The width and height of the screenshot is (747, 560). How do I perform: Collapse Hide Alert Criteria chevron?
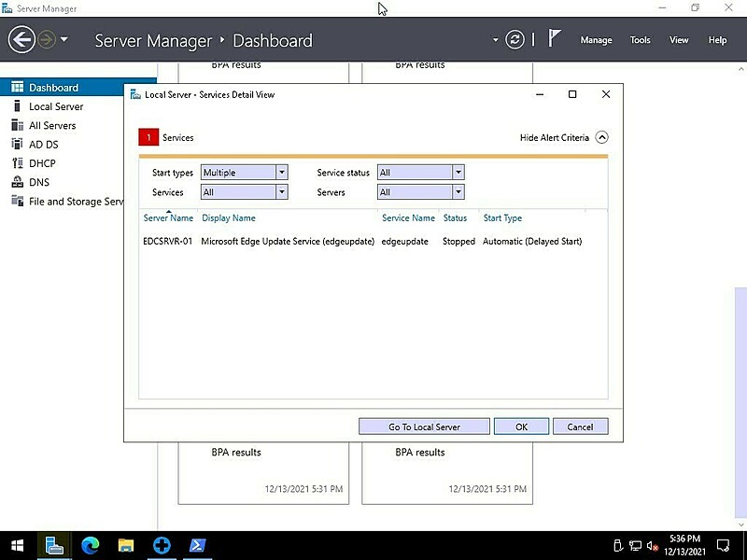(602, 136)
